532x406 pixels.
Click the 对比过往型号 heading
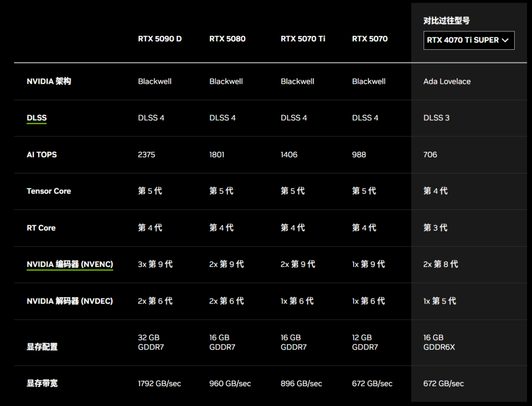(x=446, y=21)
